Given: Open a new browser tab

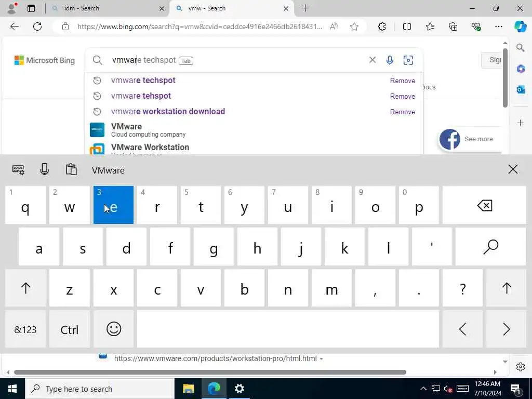Looking at the screenshot, I should [305, 8].
